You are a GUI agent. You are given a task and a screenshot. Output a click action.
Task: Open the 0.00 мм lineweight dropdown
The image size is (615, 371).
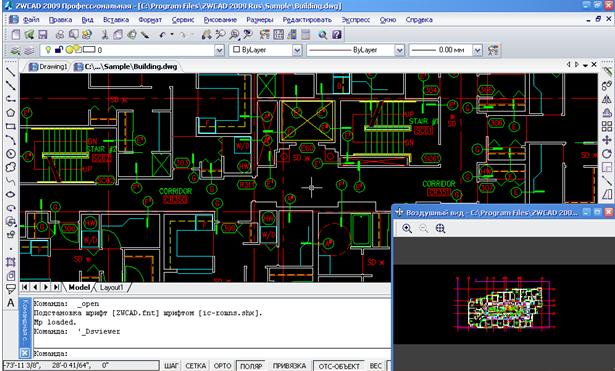click(477, 50)
